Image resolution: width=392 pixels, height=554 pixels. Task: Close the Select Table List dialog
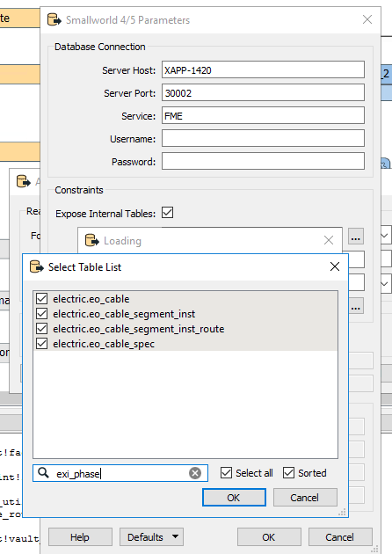tap(335, 266)
